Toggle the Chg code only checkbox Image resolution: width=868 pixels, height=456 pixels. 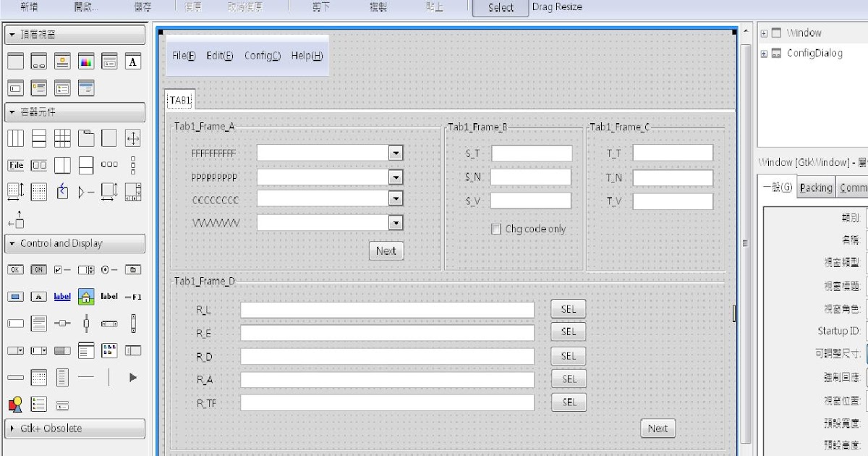(496, 229)
